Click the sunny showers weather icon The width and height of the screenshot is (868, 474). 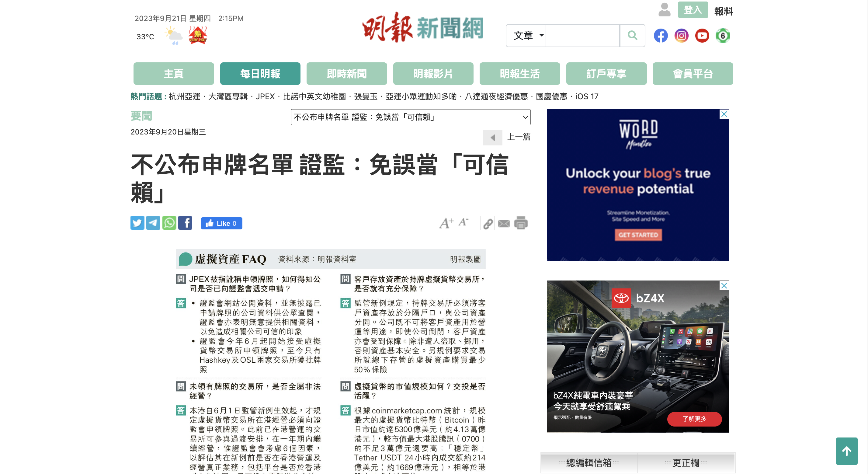[x=173, y=35]
